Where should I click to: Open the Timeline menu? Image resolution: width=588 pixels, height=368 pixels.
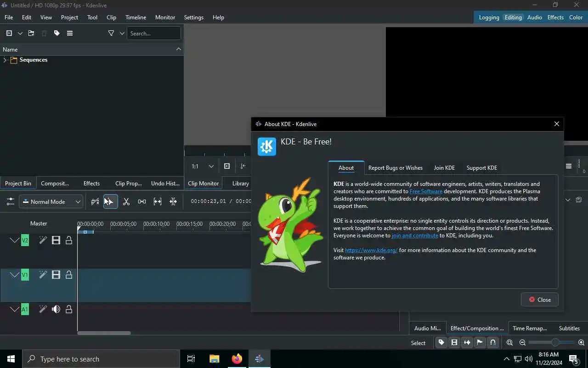pyautogui.click(x=136, y=17)
